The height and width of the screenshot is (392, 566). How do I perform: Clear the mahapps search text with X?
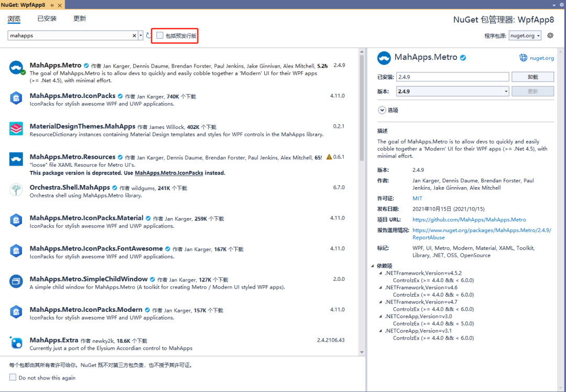pos(134,35)
